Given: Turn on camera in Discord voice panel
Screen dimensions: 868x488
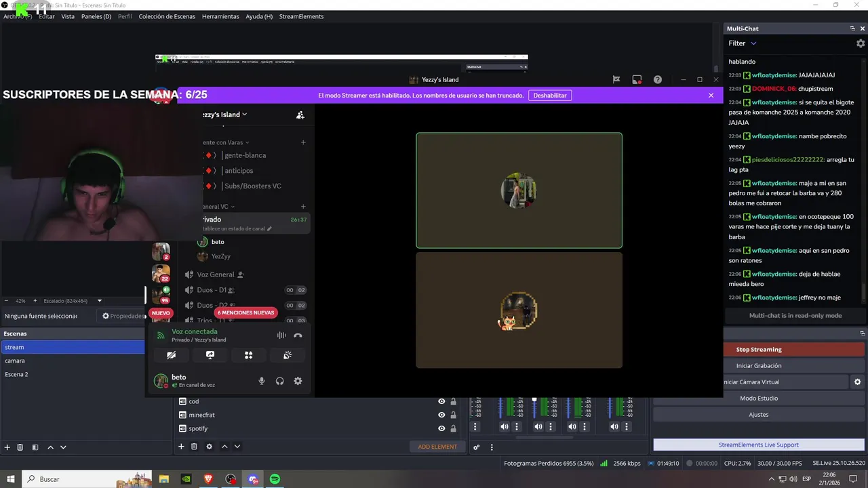Looking at the screenshot, I should click(172, 355).
